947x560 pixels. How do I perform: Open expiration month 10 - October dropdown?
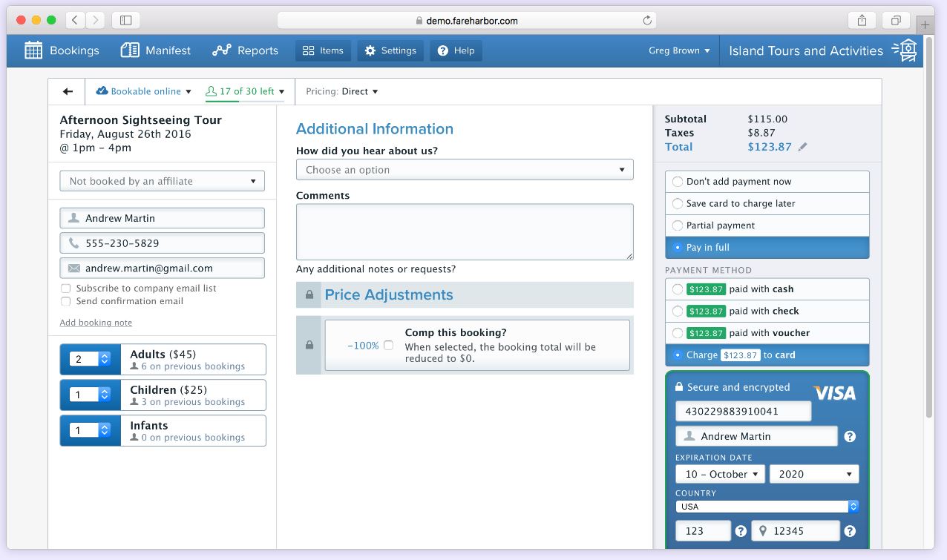[720, 474]
